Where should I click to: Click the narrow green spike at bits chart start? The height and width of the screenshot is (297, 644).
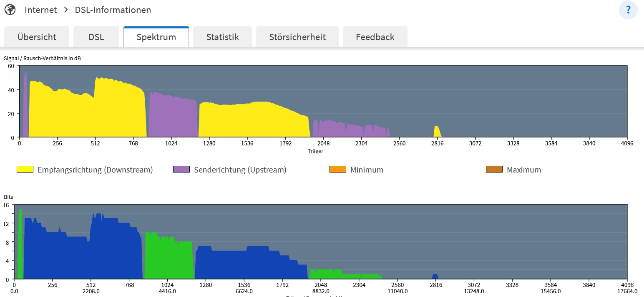click(x=20, y=246)
